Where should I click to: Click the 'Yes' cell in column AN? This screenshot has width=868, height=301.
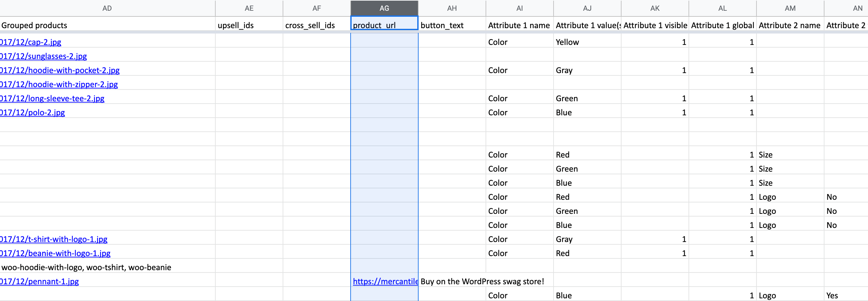[832, 296]
